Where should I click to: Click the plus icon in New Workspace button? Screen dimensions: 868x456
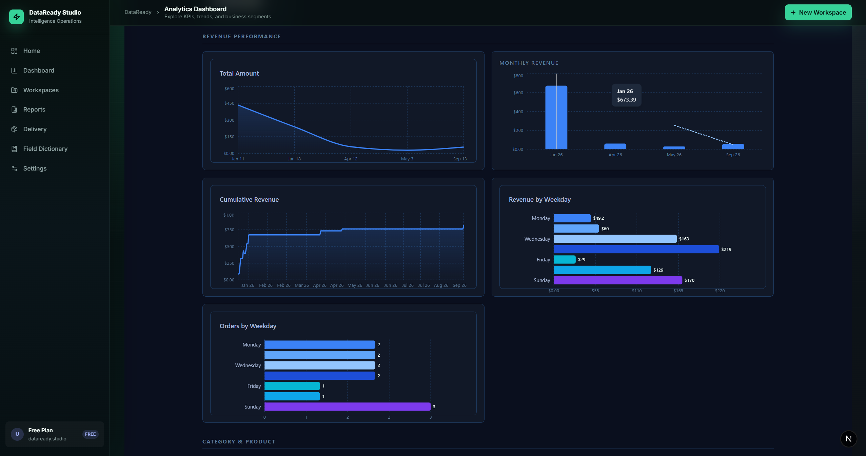pyautogui.click(x=793, y=13)
